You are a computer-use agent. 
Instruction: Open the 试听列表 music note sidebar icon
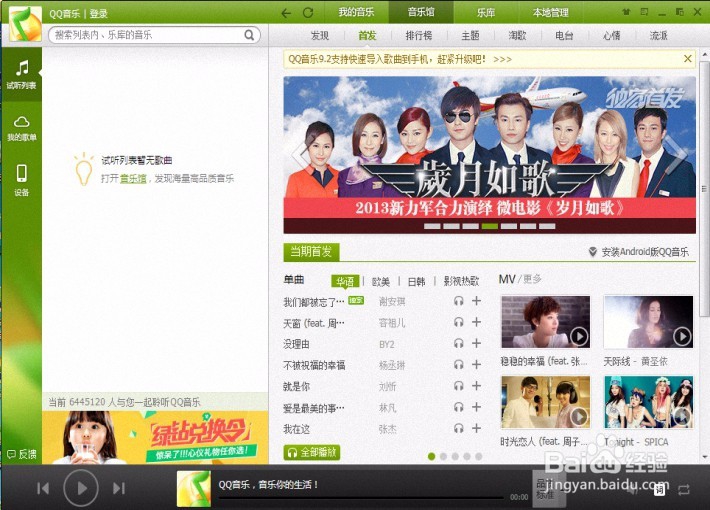click(x=21, y=74)
